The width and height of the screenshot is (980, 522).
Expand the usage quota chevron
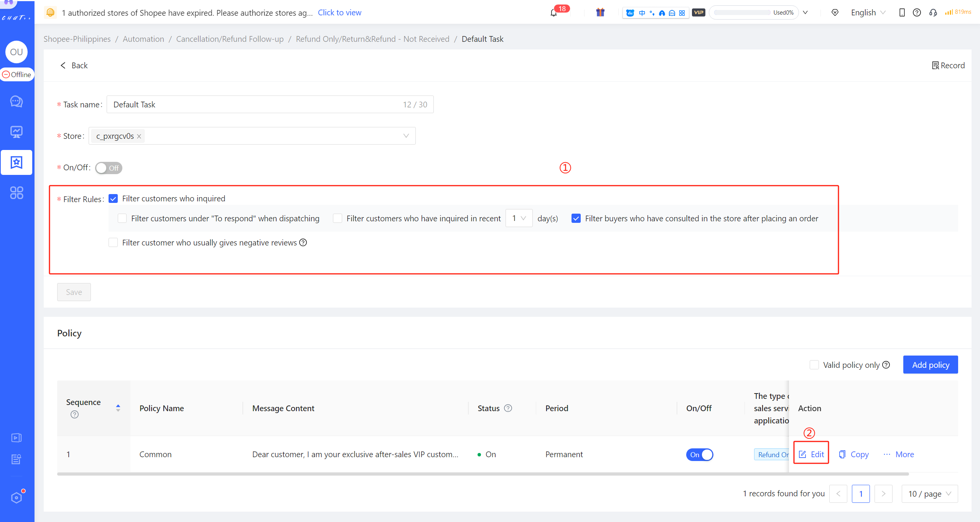[805, 13]
